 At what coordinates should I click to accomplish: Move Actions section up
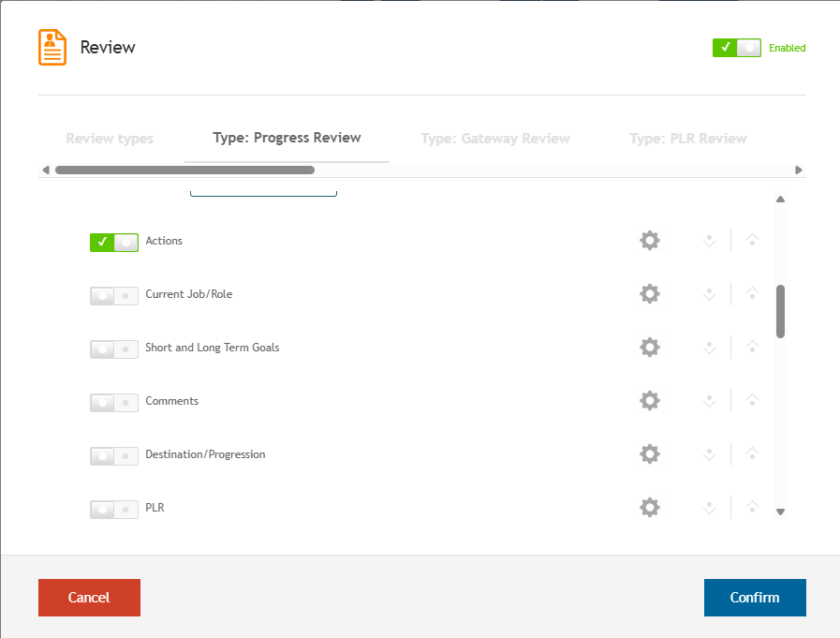click(x=752, y=241)
